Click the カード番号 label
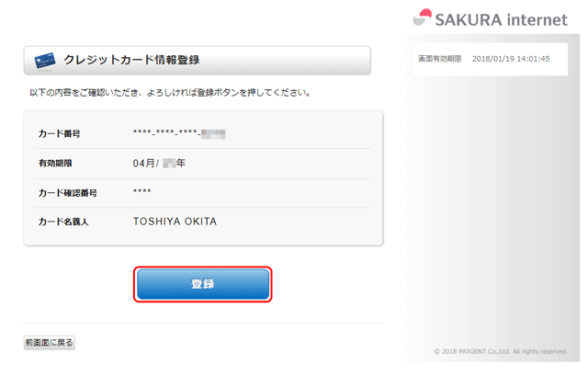This screenshot has width=588, height=376. point(59,134)
